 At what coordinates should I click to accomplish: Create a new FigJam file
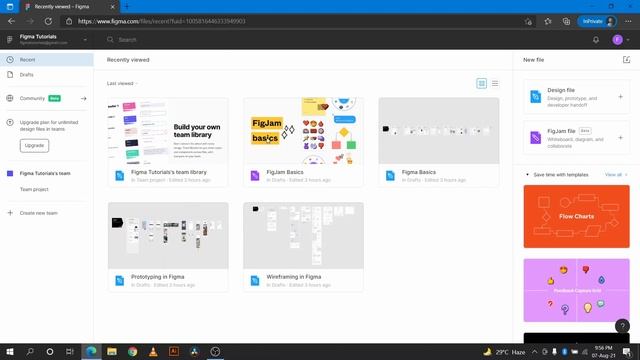pyautogui.click(x=576, y=138)
